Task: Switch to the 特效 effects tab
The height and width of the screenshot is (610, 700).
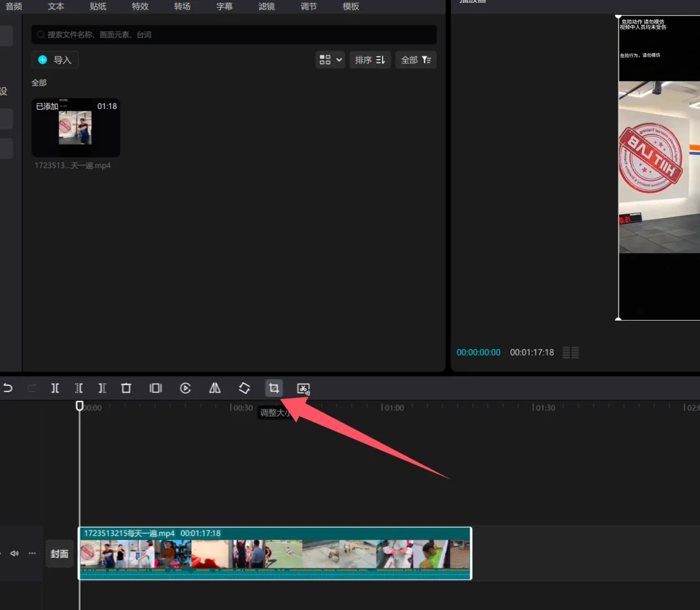Action: 140,7
